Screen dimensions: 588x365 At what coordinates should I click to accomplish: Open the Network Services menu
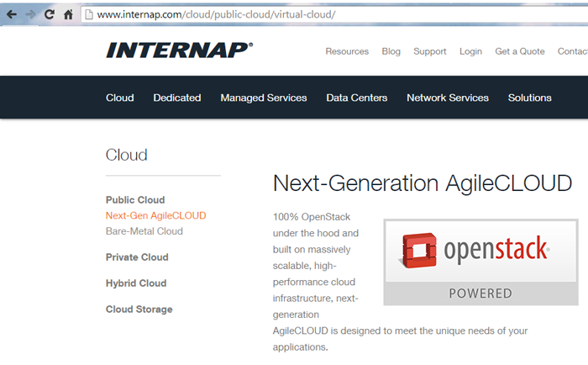click(448, 98)
